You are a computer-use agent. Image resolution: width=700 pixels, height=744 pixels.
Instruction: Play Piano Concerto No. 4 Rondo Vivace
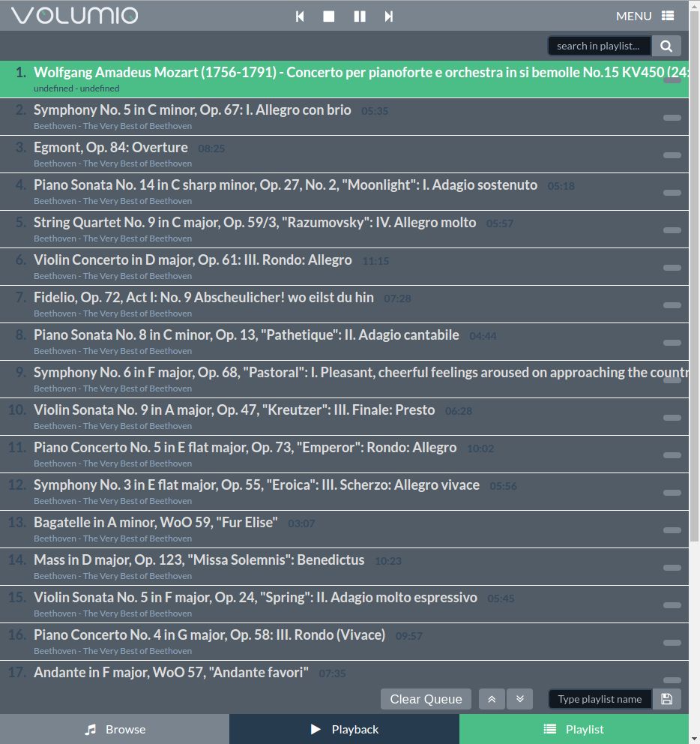(x=344, y=641)
